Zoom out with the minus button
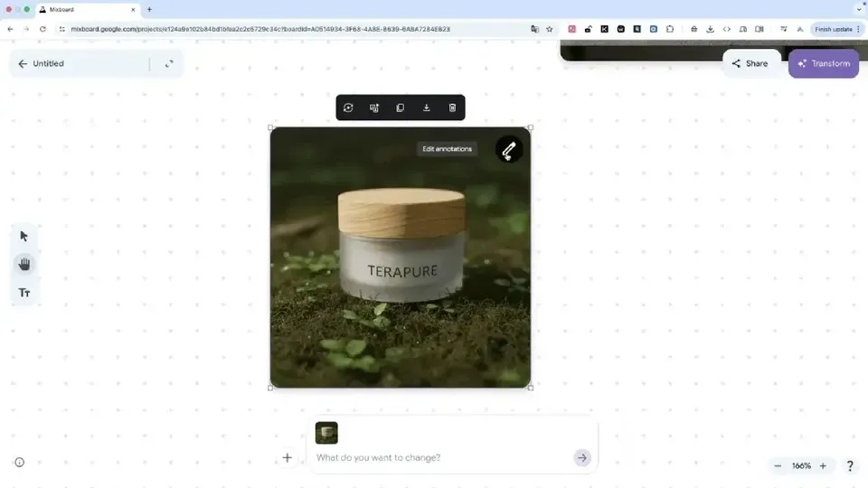The height and width of the screenshot is (488, 868). pos(778,466)
